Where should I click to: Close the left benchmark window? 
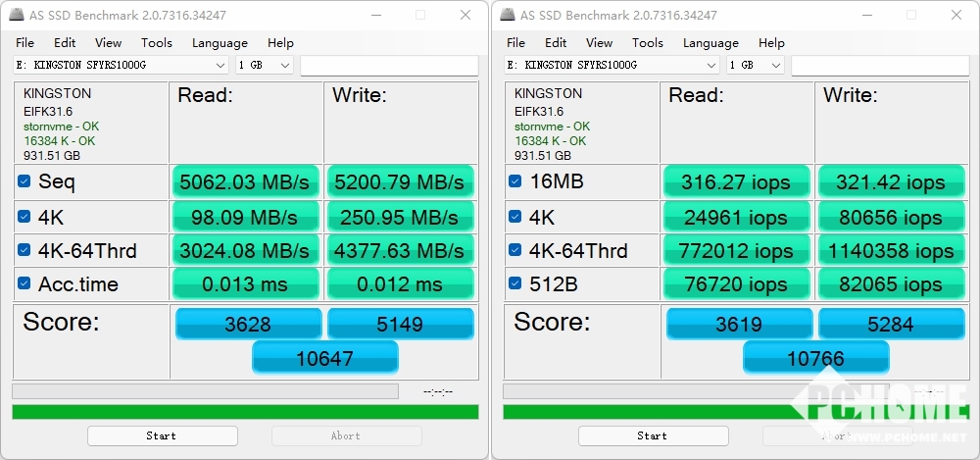pyautogui.click(x=465, y=15)
